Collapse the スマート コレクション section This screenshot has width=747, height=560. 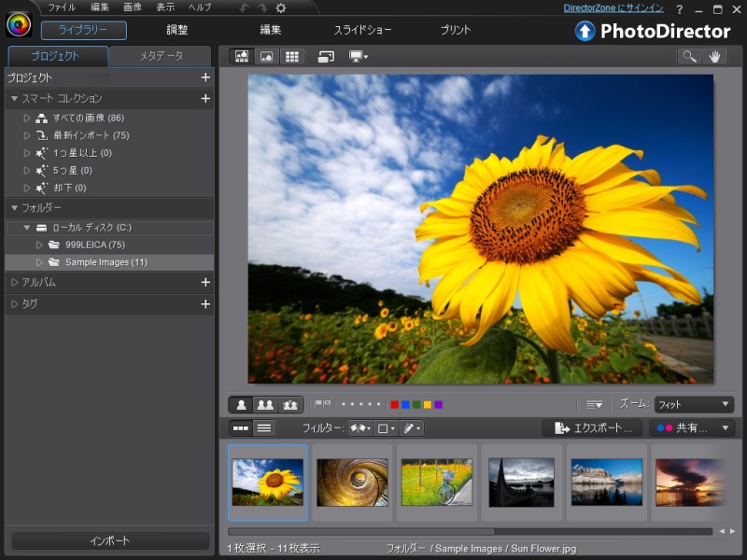(x=15, y=97)
